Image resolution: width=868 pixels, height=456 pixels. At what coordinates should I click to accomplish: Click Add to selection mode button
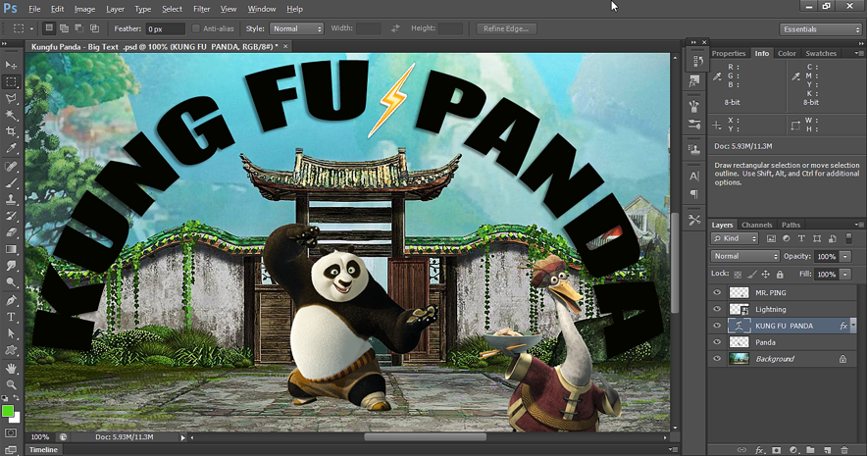point(64,28)
